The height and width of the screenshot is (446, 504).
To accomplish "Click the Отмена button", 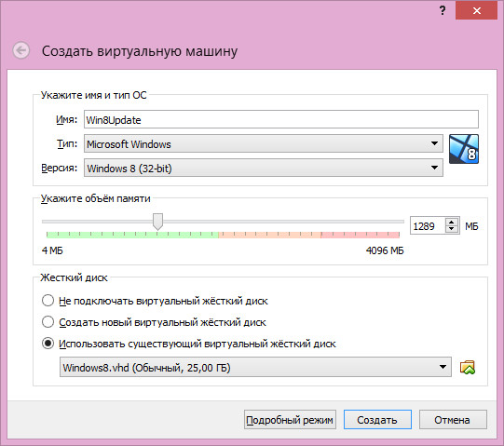I will click(453, 420).
